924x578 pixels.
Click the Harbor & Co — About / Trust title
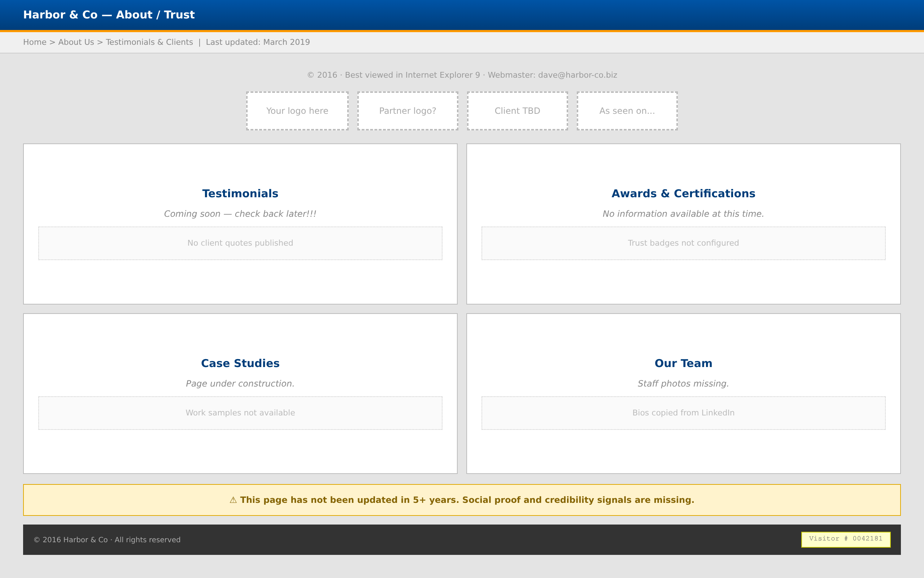(109, 15)
